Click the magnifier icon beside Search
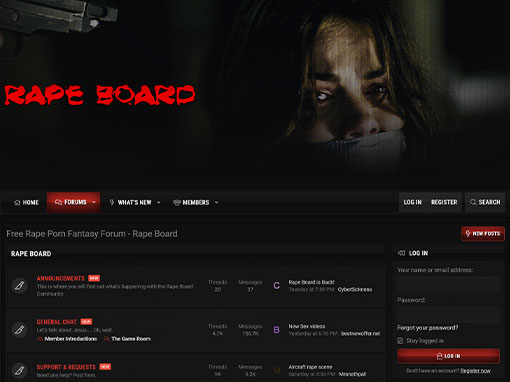 click(x=473, y=202)
